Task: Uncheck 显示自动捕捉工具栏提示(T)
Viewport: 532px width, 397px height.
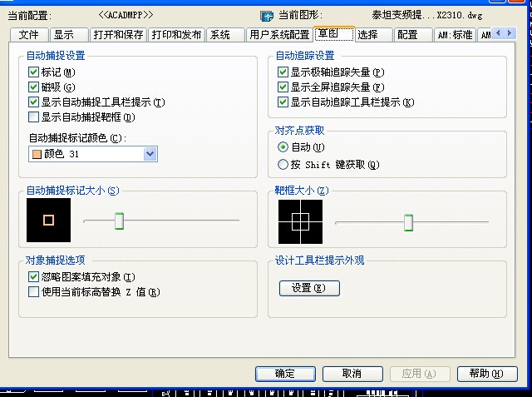Action: coord(33,102)
